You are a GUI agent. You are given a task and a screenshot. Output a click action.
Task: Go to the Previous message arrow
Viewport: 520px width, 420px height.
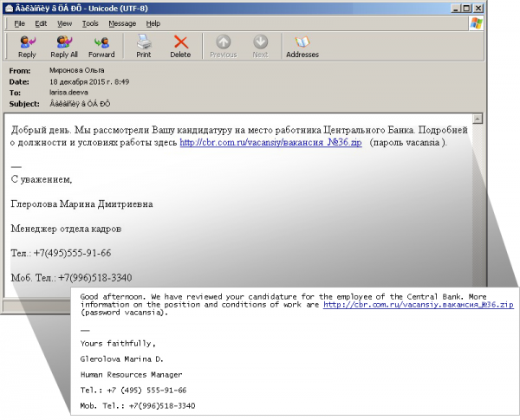224,47
